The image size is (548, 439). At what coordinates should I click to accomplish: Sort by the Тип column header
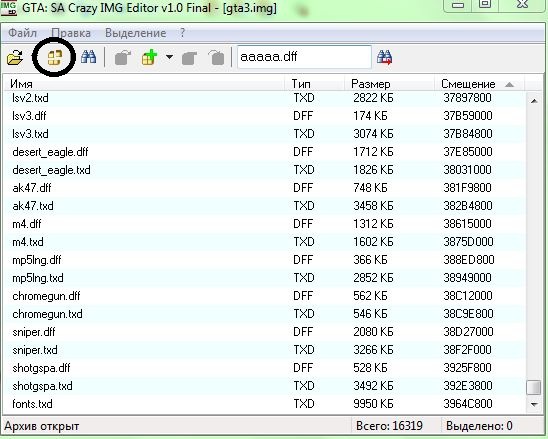(315, 84)
